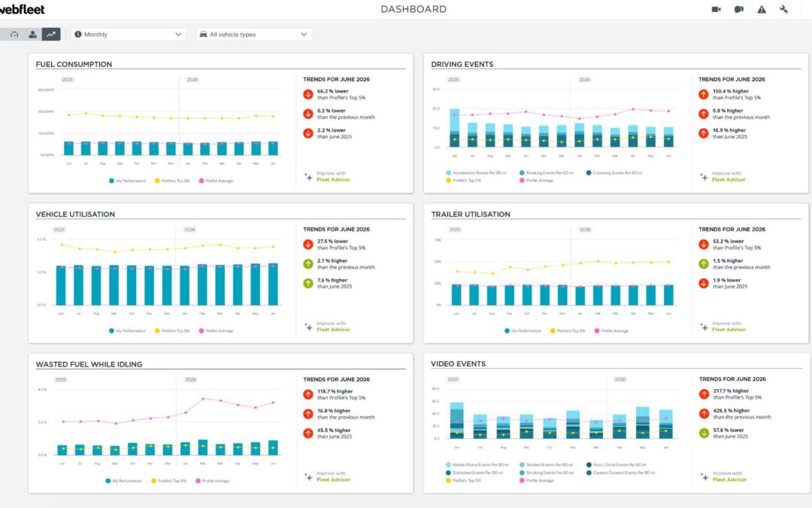
Task: Click red up arrow beside 426.5 % higher
Action: [x=704, y=414]
